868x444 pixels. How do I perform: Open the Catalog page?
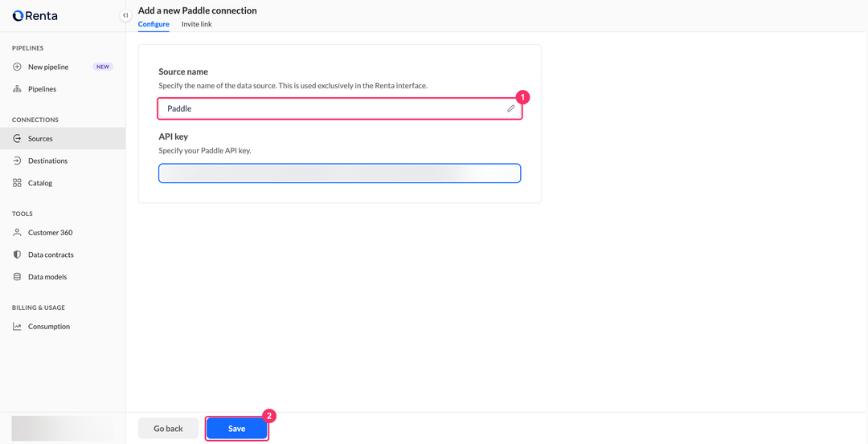(x=63, y=183)
